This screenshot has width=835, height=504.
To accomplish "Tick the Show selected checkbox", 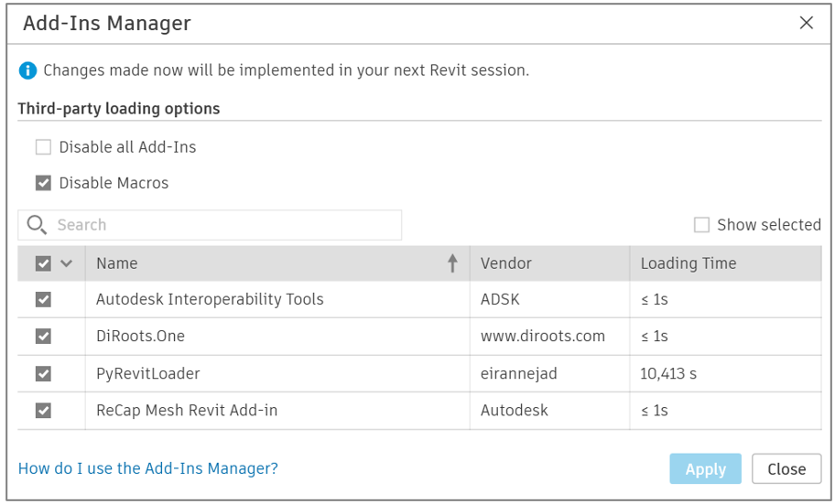I will tap(701, 225).
